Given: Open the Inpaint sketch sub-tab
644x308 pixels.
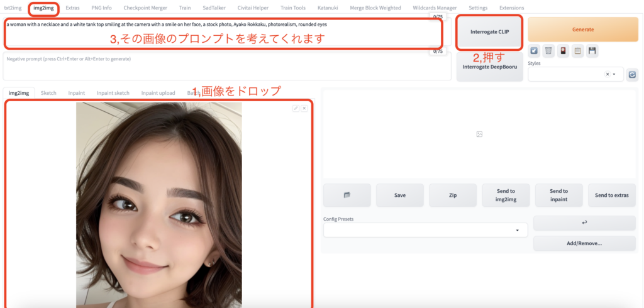Looking at the screenshot, I should (113, 93).
